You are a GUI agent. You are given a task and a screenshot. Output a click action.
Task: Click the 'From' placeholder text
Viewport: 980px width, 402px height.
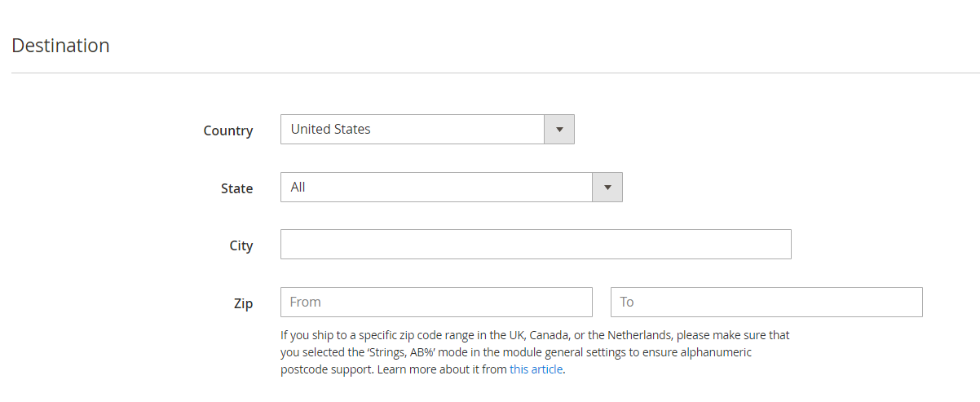pos(306,302)
